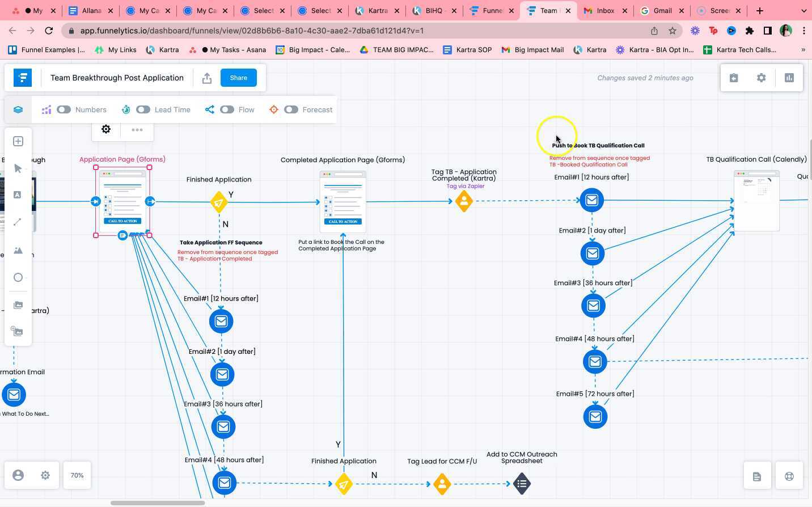The image size is (812, 507).
Task: Select the circle shape tool
Action: point(18,277)
